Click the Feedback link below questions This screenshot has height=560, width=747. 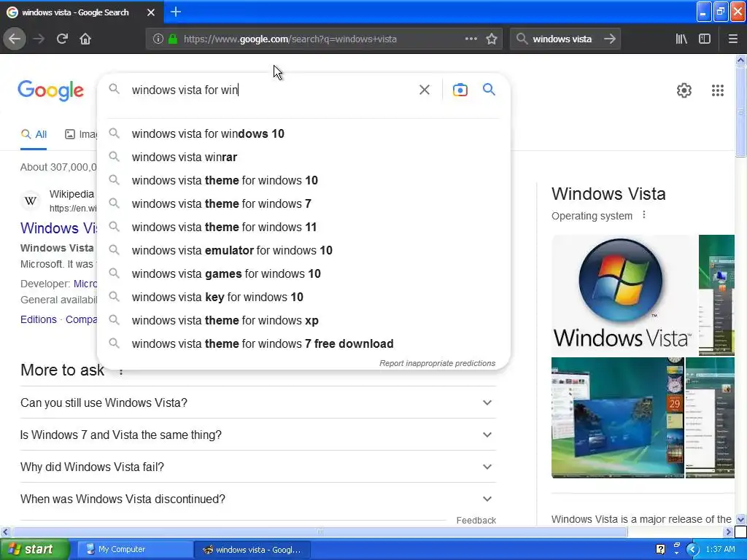pyautogui.click(x=476, y=521)
